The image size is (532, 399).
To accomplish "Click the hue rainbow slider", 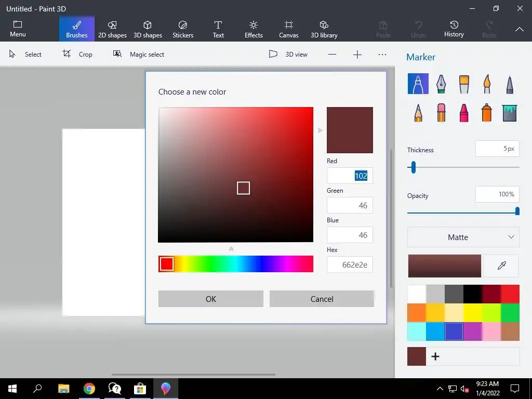I will pos(236,264).
